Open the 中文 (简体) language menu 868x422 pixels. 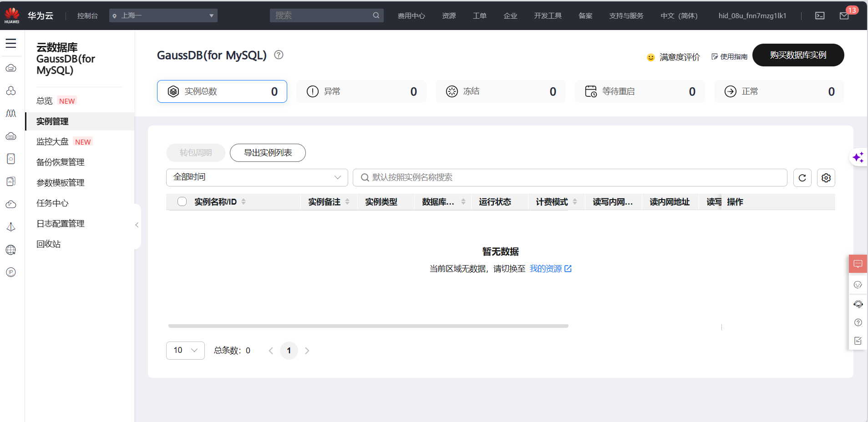pyautogui.click(x=679, y=16)
